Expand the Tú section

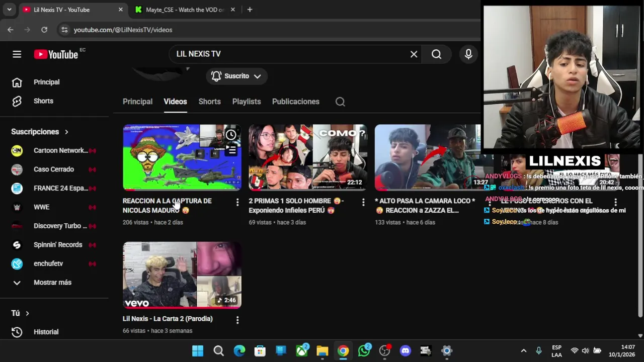pyautogui.click(x=20, y=313)
